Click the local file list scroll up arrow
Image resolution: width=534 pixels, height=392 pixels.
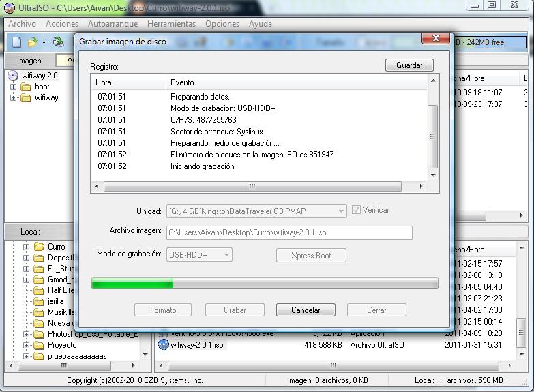click(522, 247)
